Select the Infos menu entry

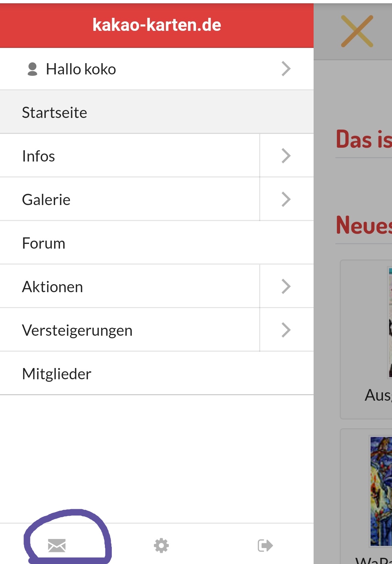click(x=38, y=156)
